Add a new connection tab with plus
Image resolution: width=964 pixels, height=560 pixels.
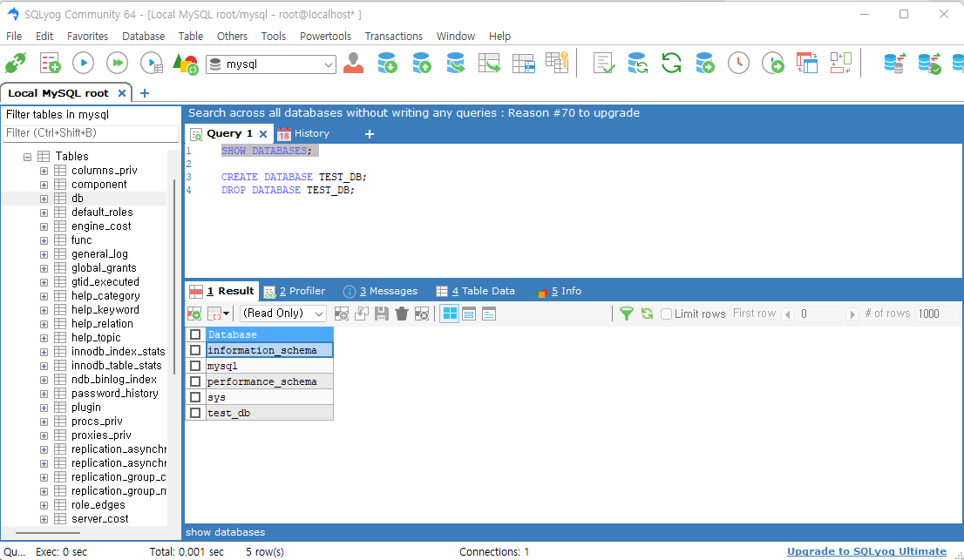coord(145,93)
